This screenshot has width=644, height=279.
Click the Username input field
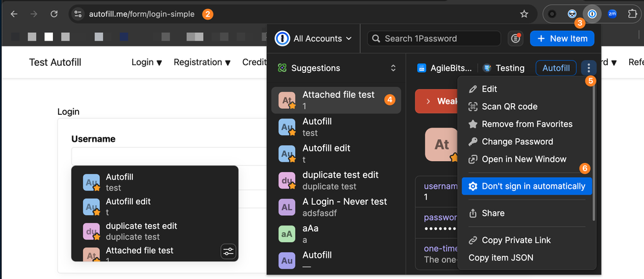[168, 157]
